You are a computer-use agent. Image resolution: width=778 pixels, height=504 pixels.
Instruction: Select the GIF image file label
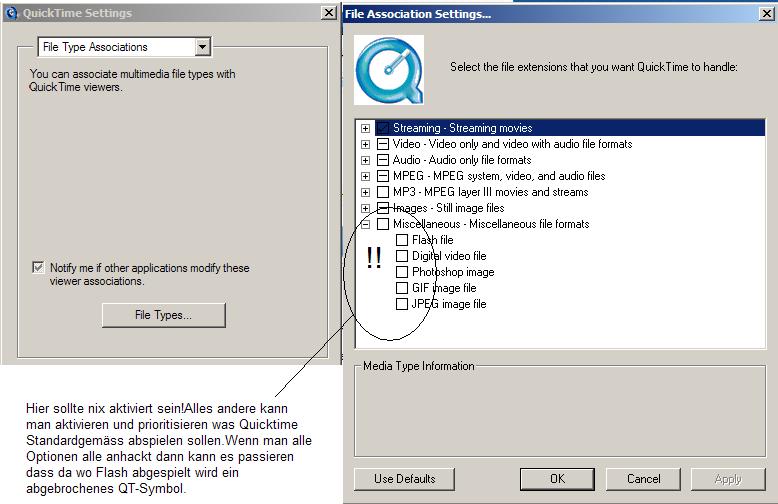pyautogui.click(x=444, y=288)
